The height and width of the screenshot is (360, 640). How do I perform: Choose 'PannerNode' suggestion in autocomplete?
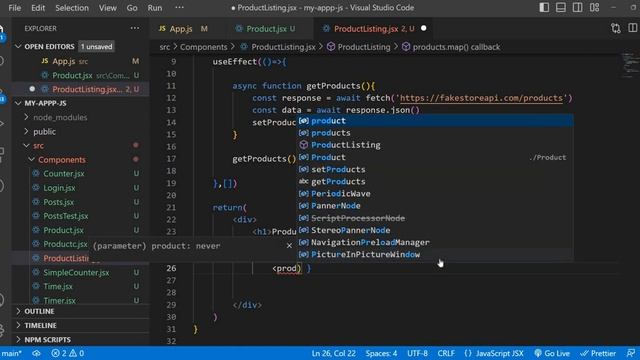(x=435, y=206)
